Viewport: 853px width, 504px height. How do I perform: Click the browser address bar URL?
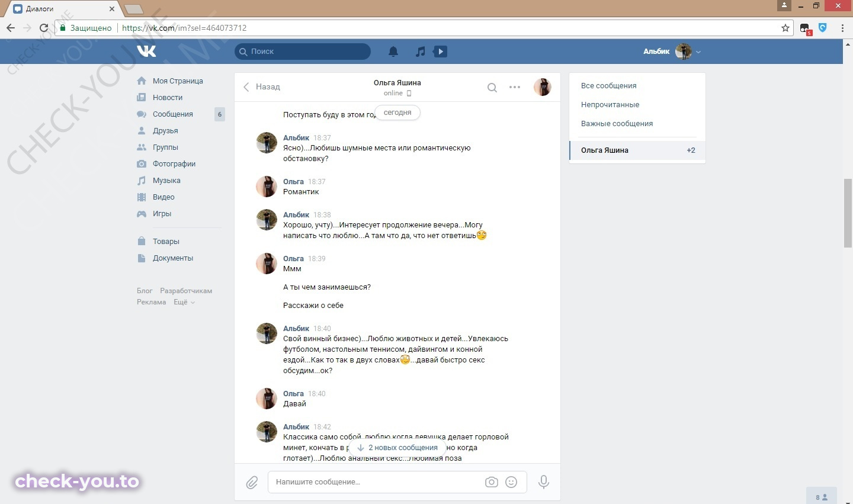pos(184,28)
